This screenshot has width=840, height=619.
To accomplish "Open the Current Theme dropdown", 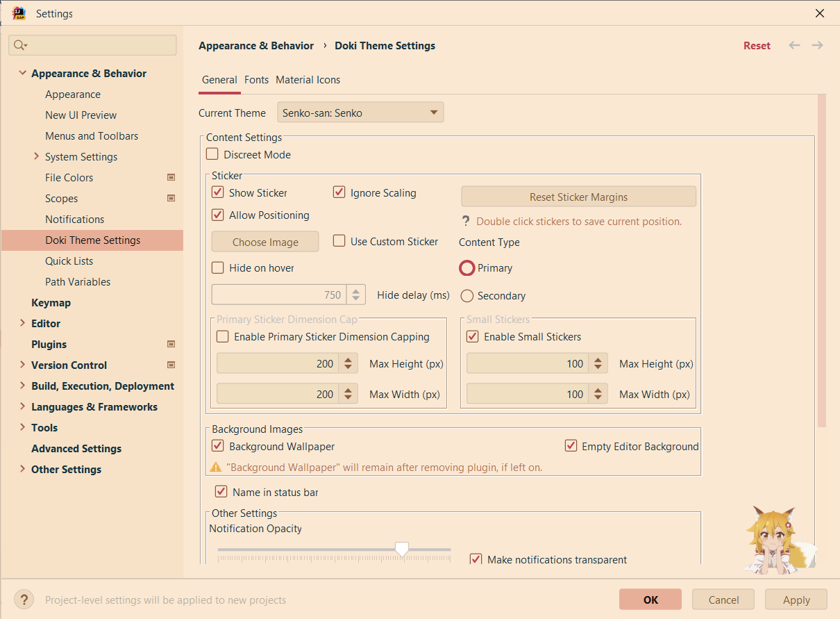I will coord(433,112).
